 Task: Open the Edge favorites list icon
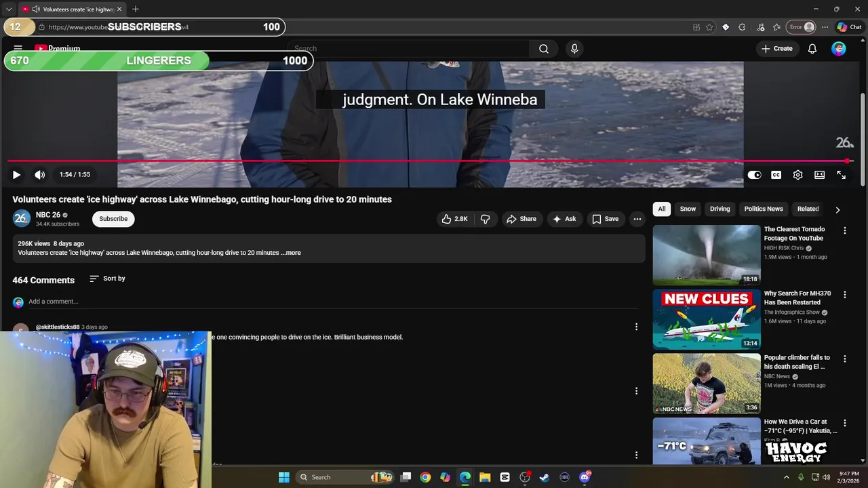tap(776, 27)
